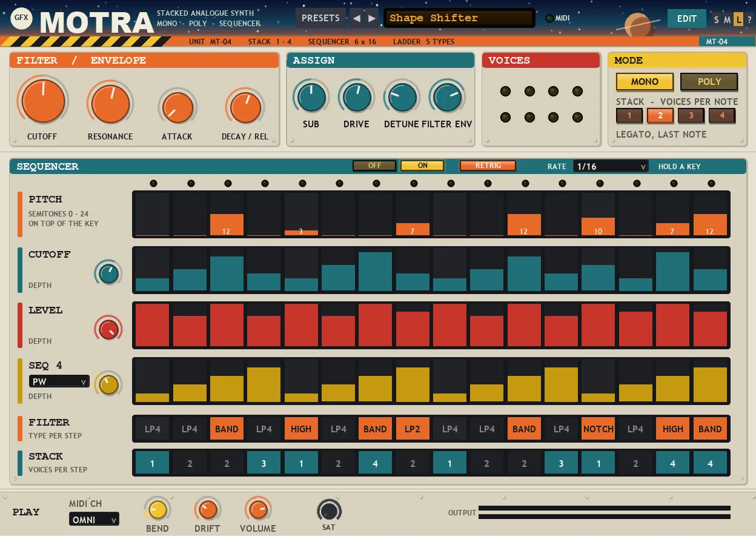Click pitch step 13 bar showing 10
This screenshot has height=536, width=756.
(598, 227)
